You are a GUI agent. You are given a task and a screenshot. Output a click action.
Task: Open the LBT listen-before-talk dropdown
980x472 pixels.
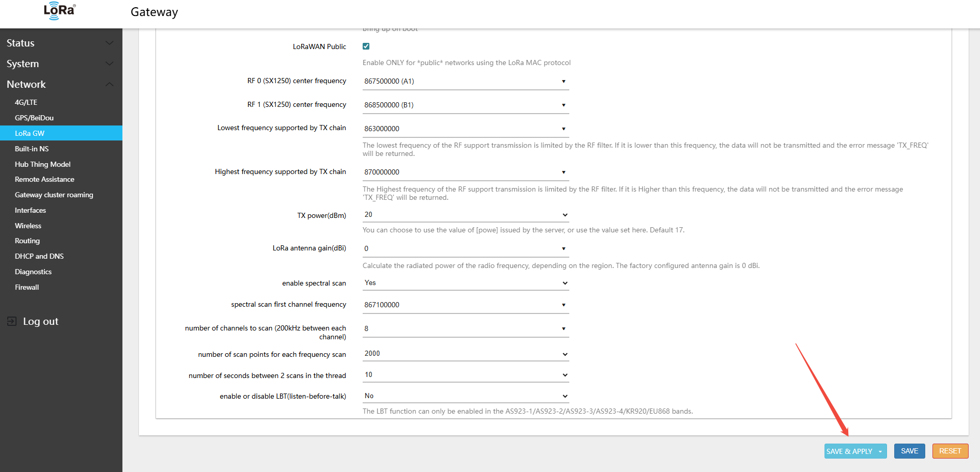point(465,396)
